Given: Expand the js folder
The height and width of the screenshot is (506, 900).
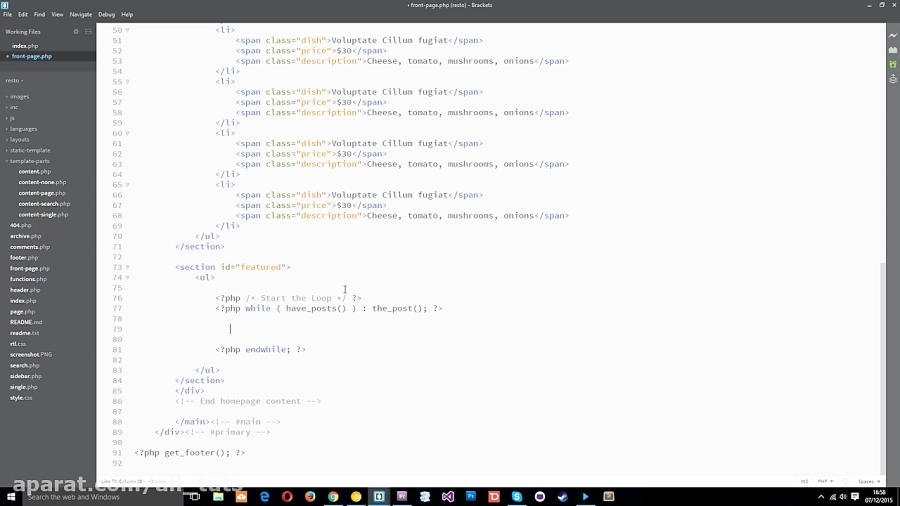Looking at the screenshot, I should pos(11,118).
